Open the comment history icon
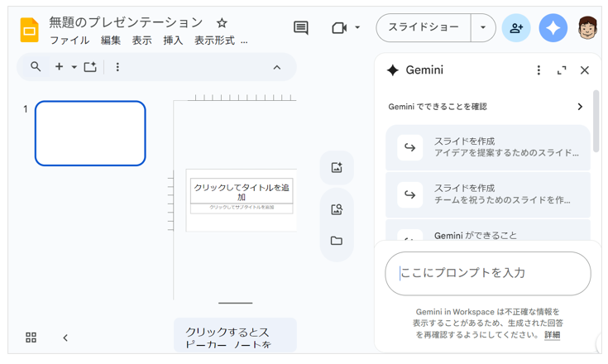 pos(301,27)
